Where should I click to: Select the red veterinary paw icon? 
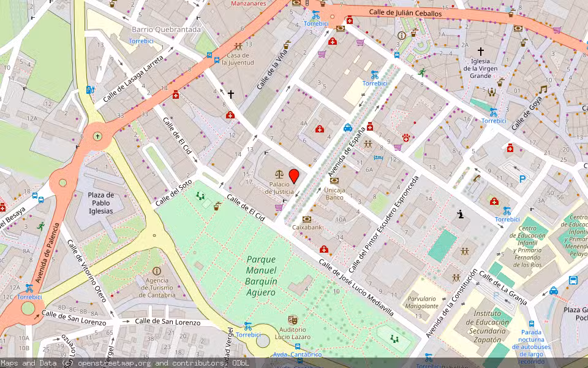[x=405, y=138]
